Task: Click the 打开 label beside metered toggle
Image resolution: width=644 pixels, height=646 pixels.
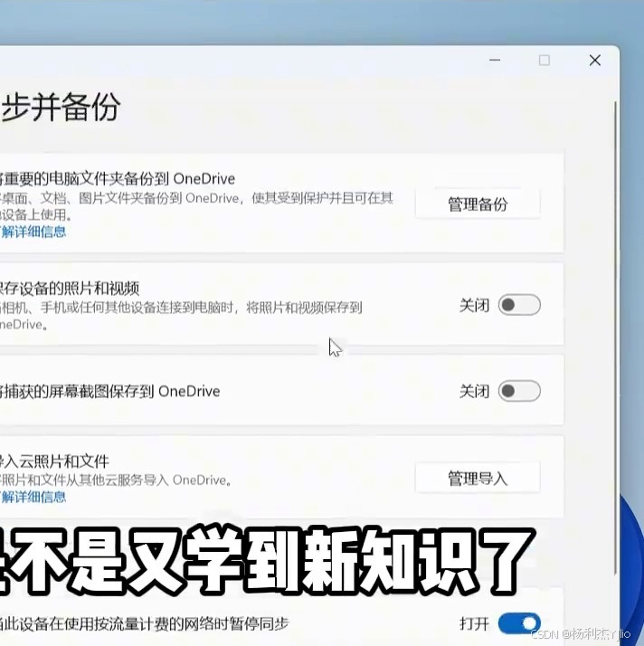Action: point(474,624)
